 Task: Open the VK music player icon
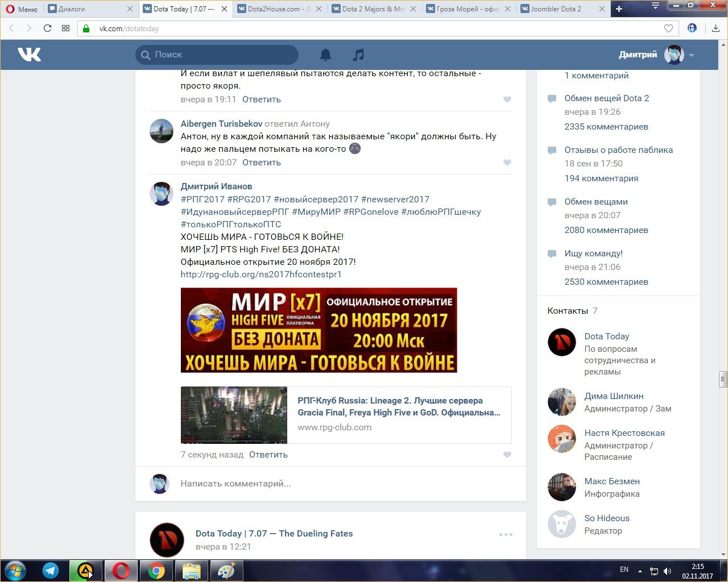pyautogui.click(x=358, y=55)
